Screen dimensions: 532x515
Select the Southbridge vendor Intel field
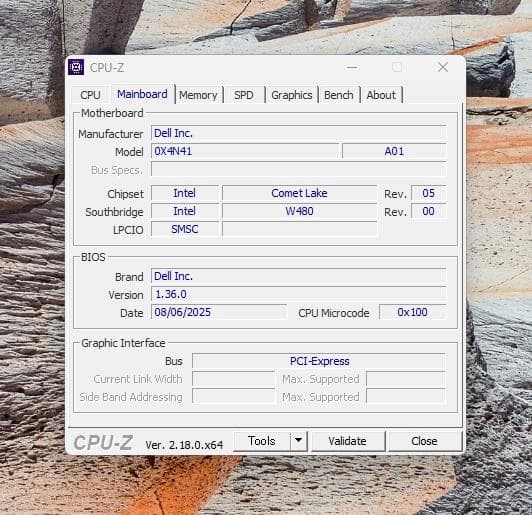coord(185,211)
